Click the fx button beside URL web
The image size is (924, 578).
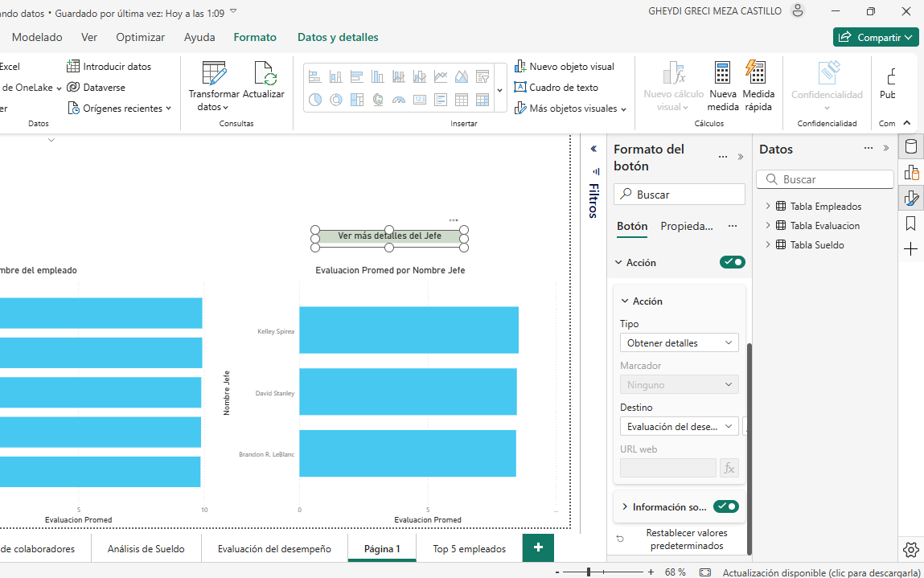click(x=729, y=468)
